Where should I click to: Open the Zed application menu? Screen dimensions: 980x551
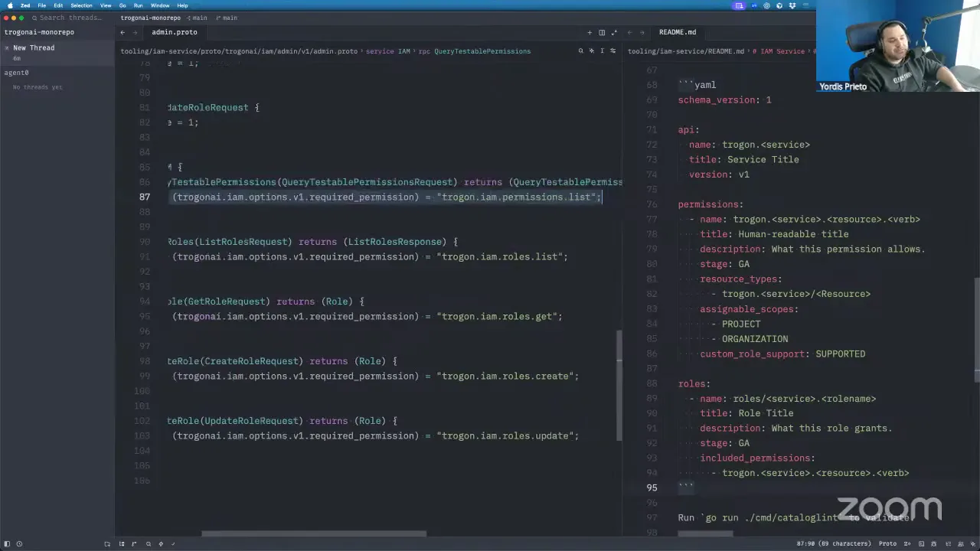[25, 5]
